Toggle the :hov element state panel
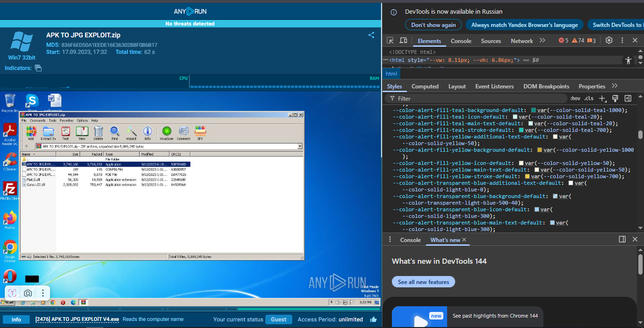 (575, 98)
